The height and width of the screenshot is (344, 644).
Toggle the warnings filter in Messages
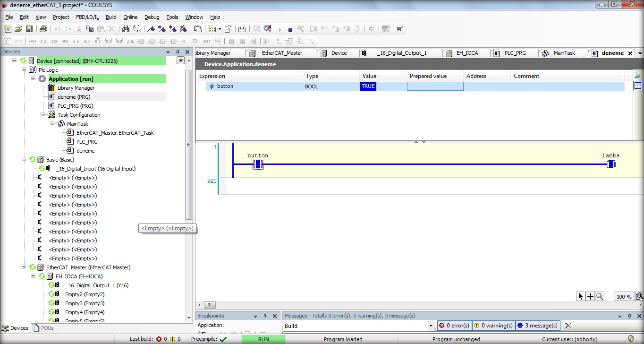click(493, 326)
